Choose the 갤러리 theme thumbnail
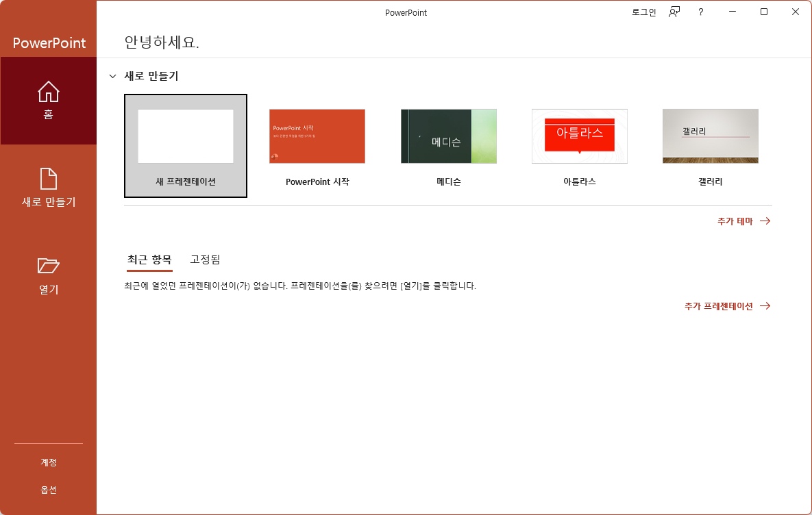 711,136
